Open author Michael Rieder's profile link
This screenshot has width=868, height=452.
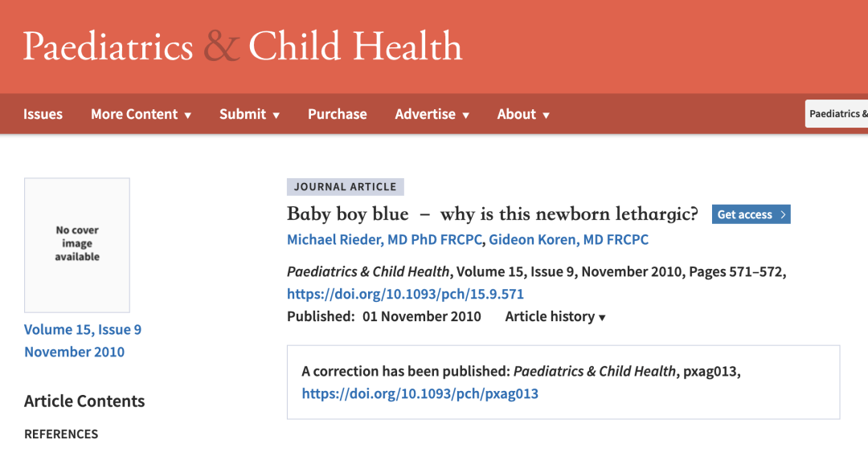pos(385,239)
